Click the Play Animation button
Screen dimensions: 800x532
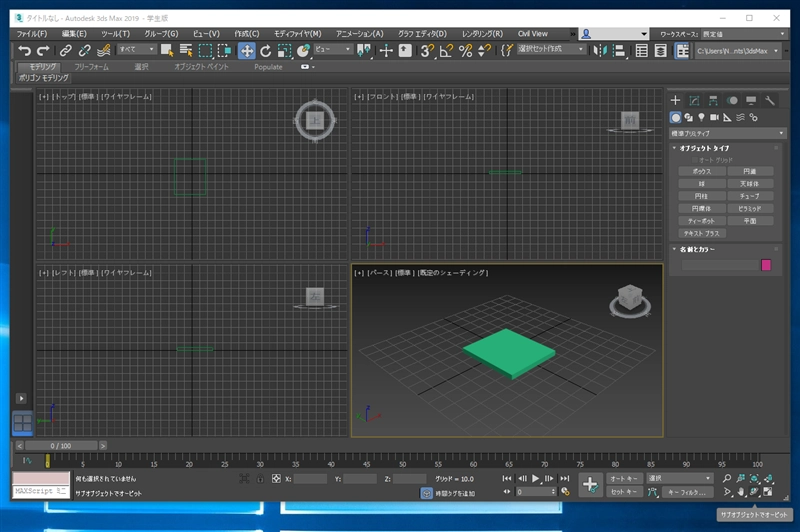(535, 478)
